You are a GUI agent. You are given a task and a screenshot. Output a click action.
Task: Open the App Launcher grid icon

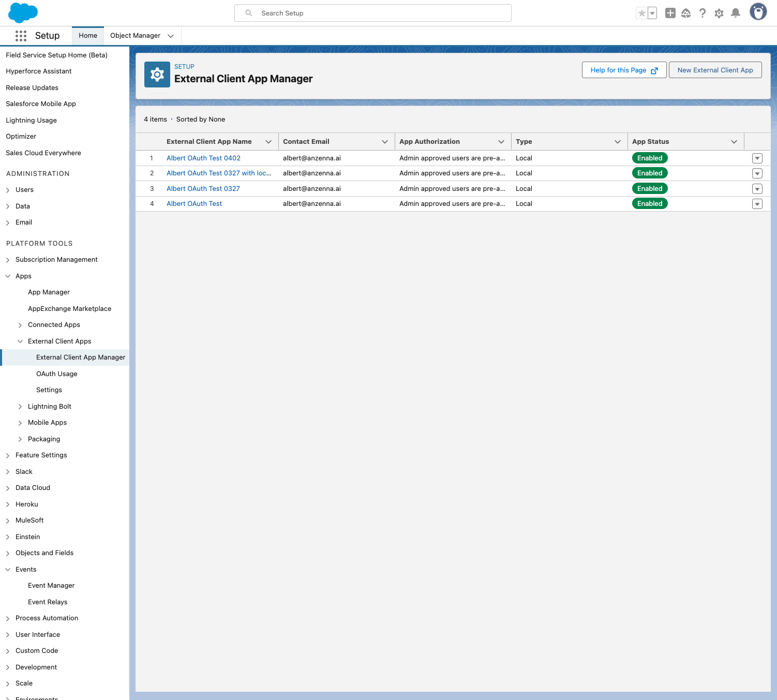tap(21, 36)
